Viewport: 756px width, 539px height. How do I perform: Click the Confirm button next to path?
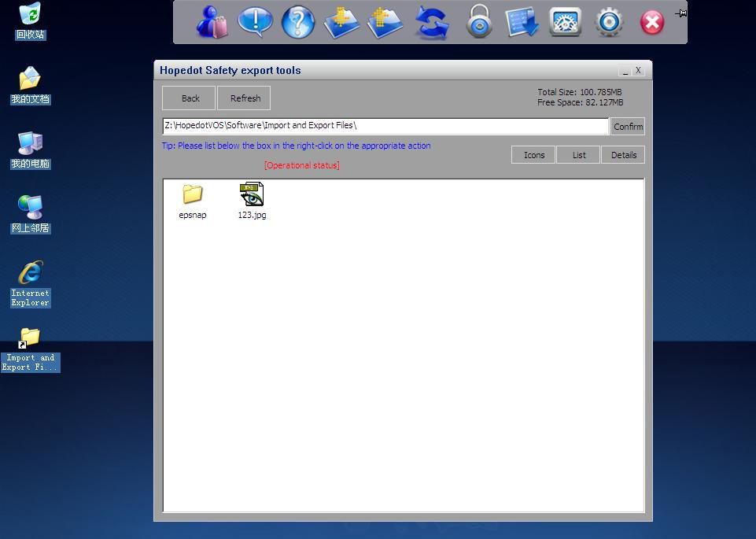click(628, 127)
